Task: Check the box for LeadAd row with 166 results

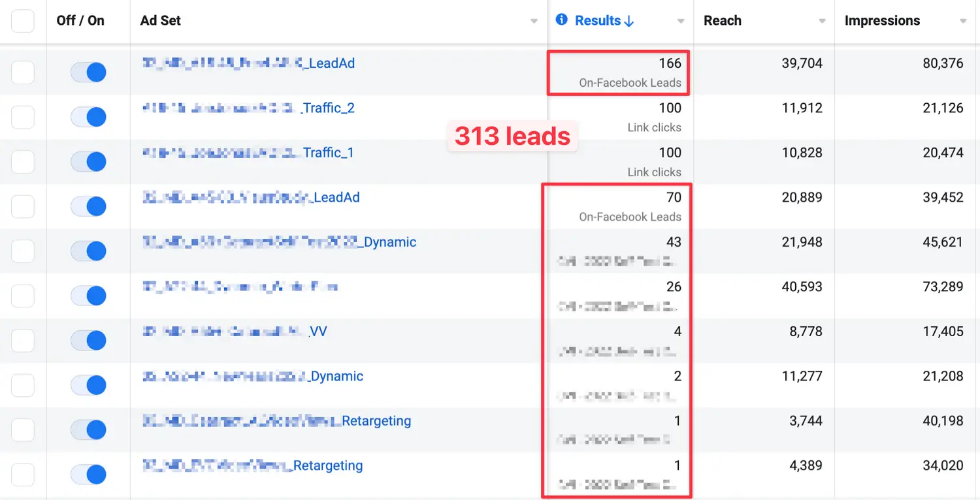Action: [23, 72]
